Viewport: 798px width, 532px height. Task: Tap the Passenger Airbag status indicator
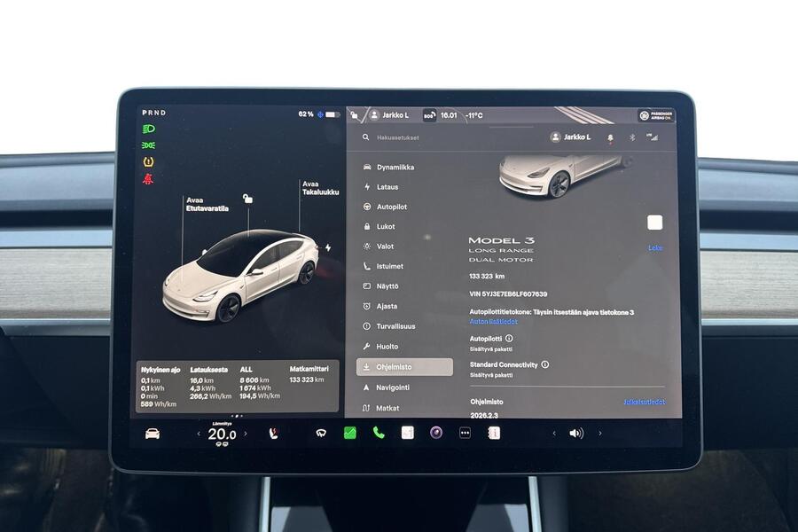656,116
